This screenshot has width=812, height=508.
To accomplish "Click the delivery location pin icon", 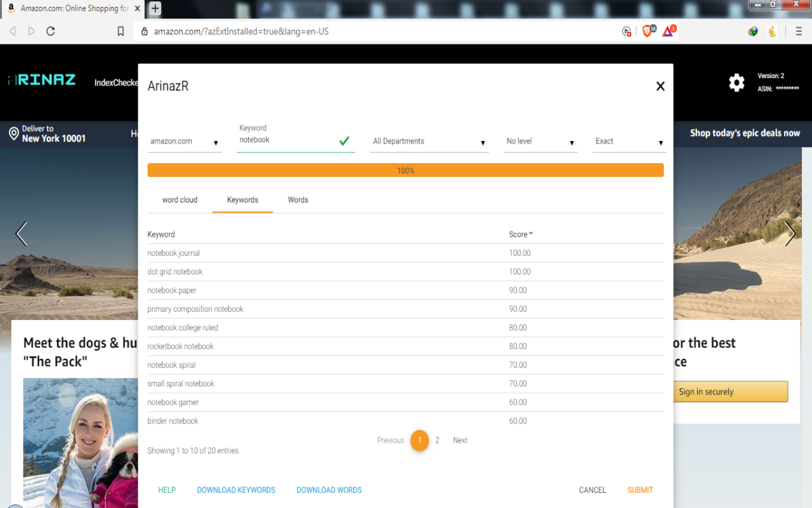I will [x=13, y=133].
